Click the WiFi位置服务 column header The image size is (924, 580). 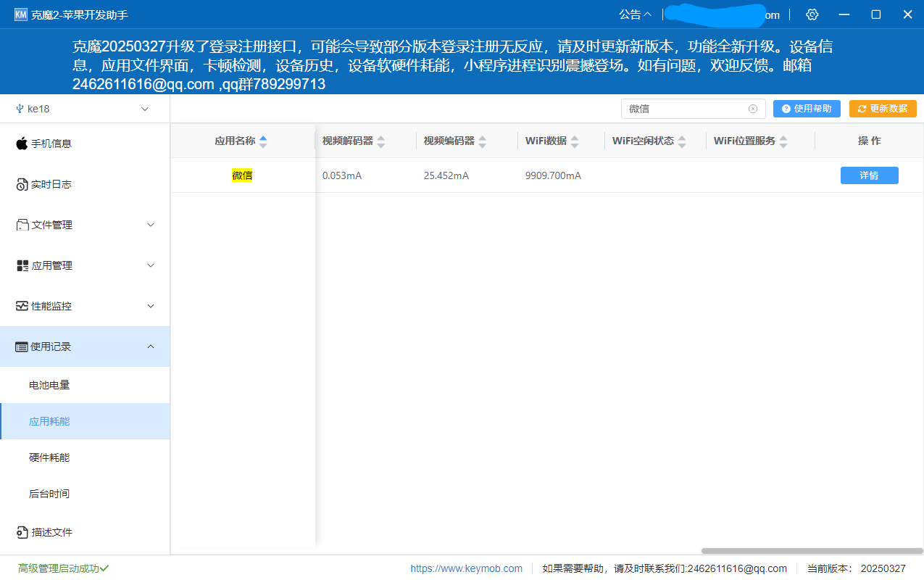tap(745, 141)
